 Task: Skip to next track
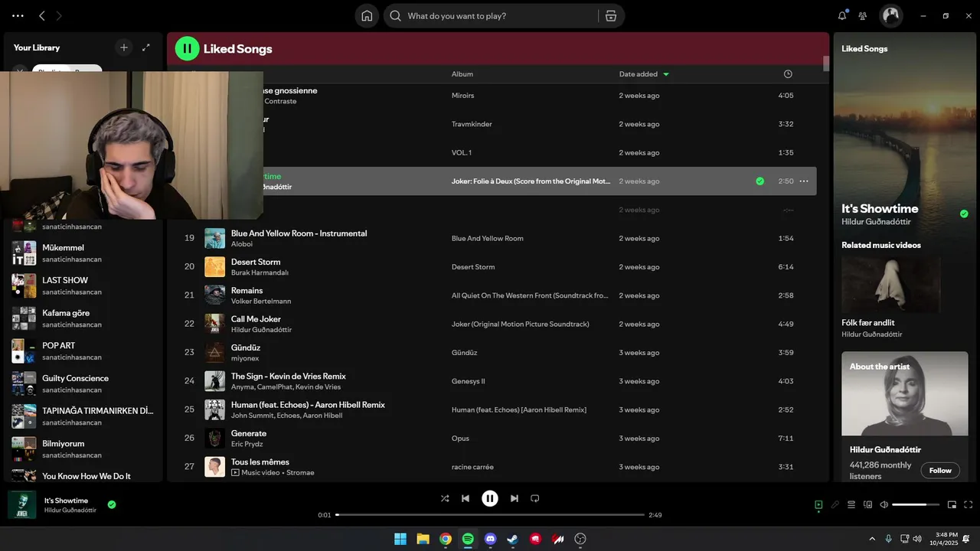coord(514,498)
